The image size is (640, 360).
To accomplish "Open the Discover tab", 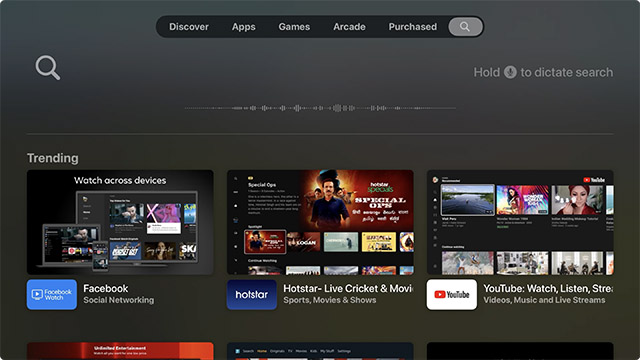I will point(189,27).
